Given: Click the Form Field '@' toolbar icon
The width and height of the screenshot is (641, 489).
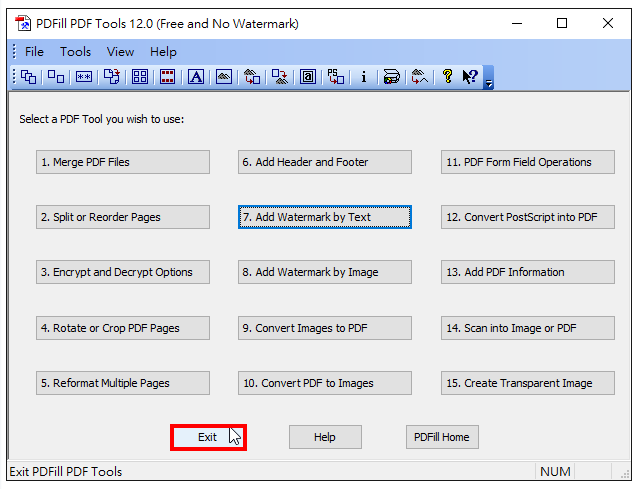Looking at the screenshot, I should 308,76.
